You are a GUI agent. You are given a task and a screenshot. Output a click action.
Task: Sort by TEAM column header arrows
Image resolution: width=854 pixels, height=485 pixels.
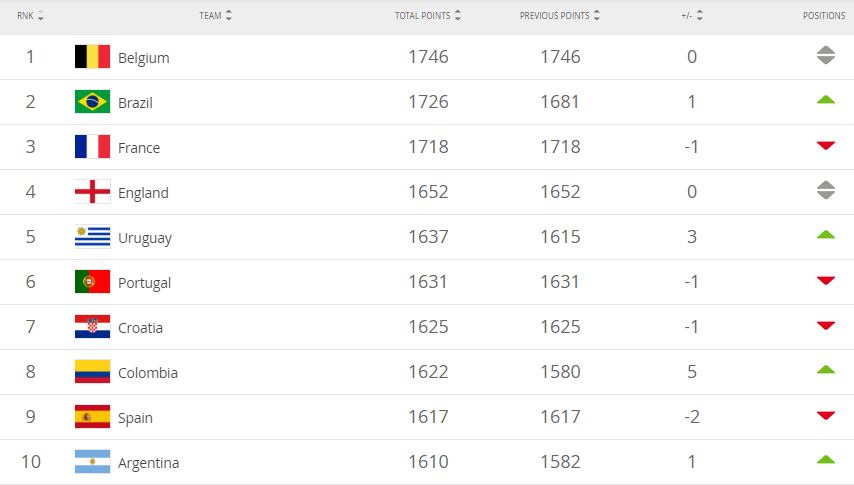[x=229, y=16]
